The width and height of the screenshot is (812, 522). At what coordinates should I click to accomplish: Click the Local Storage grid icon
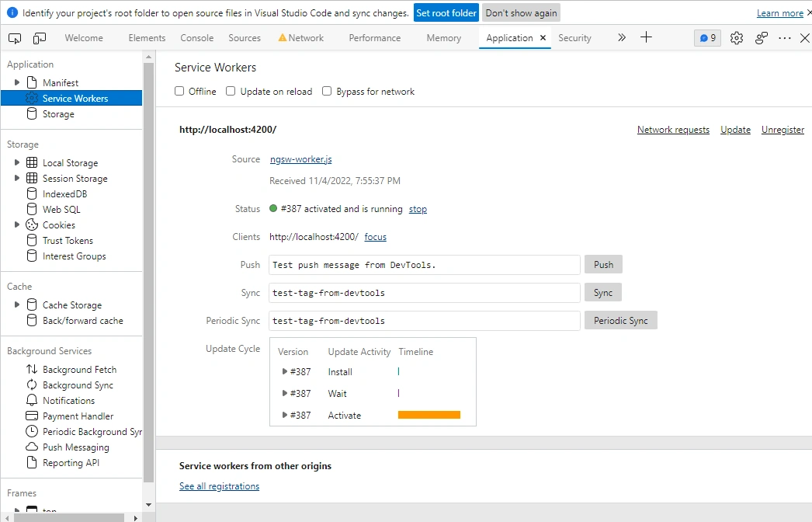pyautogui.click(x=32, y=163)
